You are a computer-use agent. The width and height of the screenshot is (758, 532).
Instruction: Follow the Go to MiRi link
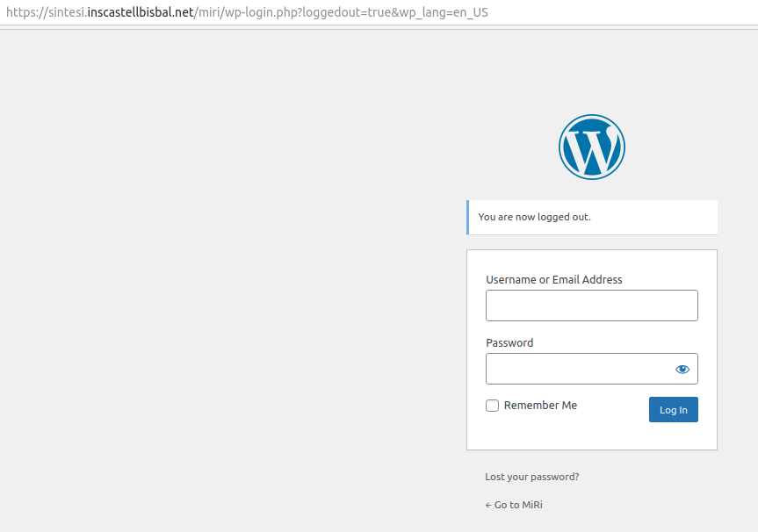518,505
